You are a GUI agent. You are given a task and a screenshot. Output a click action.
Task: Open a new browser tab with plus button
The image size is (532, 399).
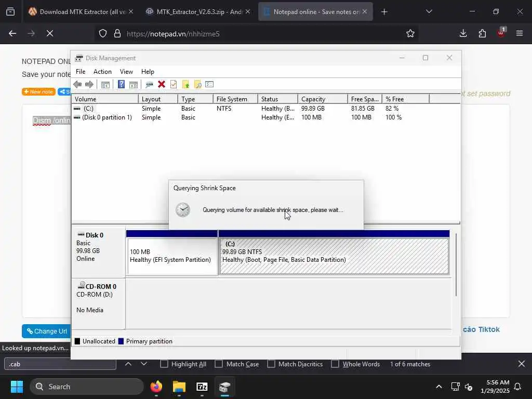coord(384,12)
